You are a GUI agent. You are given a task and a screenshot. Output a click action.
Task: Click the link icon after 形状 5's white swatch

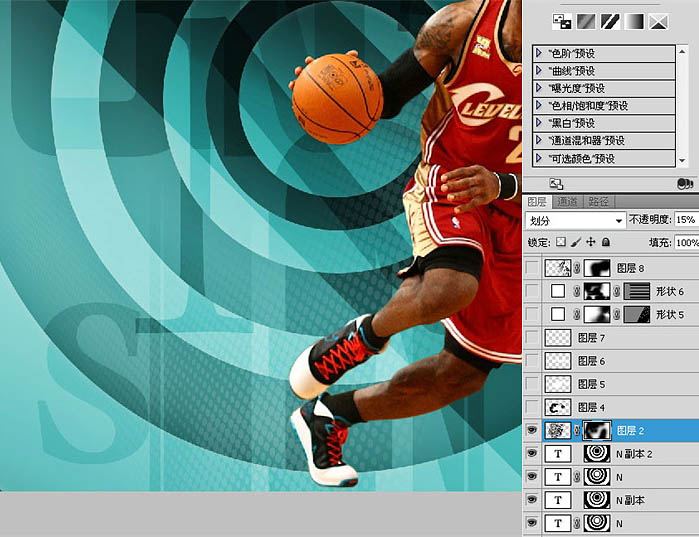click(x=577, y=315)
